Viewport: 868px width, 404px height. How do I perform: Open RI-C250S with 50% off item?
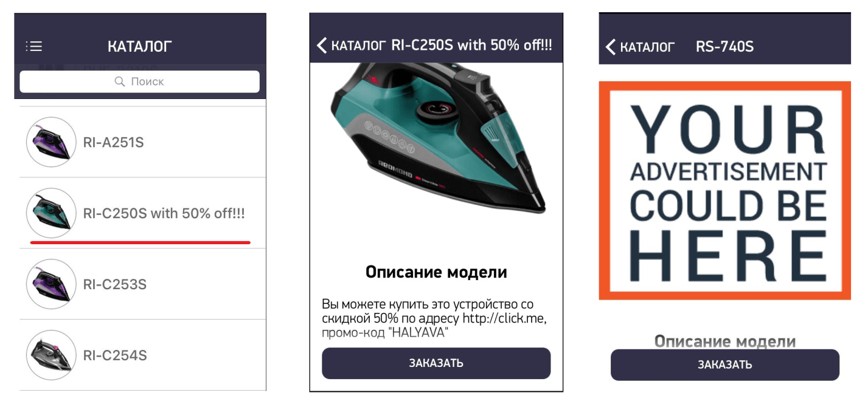143,213
